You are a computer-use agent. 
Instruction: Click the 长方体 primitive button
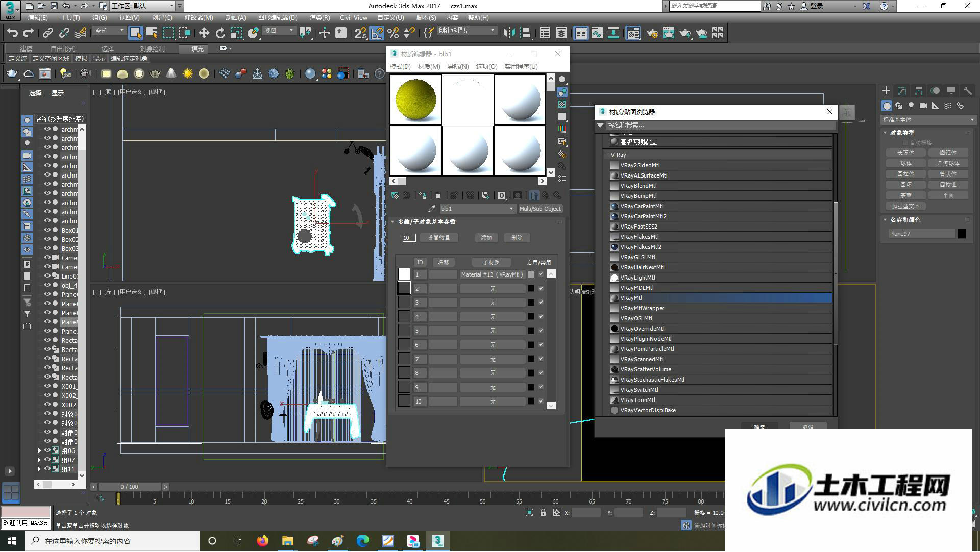[905, 153]
